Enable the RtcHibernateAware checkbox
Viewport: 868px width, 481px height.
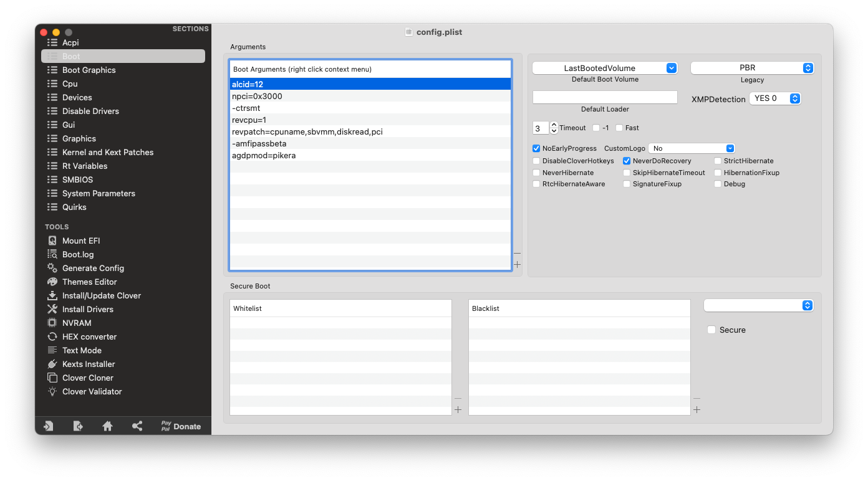pos(536,184)
